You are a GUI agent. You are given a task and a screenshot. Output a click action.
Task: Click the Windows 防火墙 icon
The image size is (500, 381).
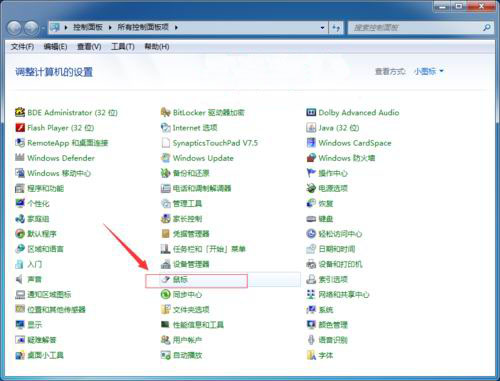click(311, 158)
